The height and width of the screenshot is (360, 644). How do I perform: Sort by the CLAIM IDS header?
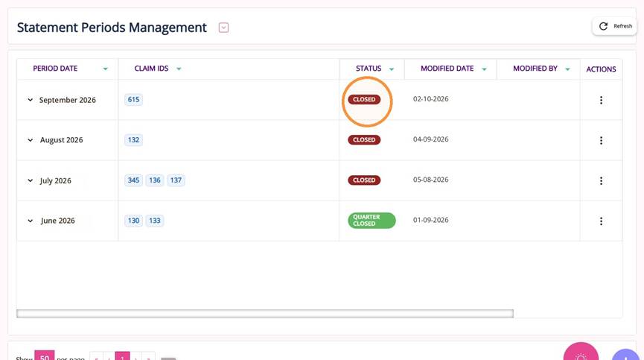tap(152, 69)
